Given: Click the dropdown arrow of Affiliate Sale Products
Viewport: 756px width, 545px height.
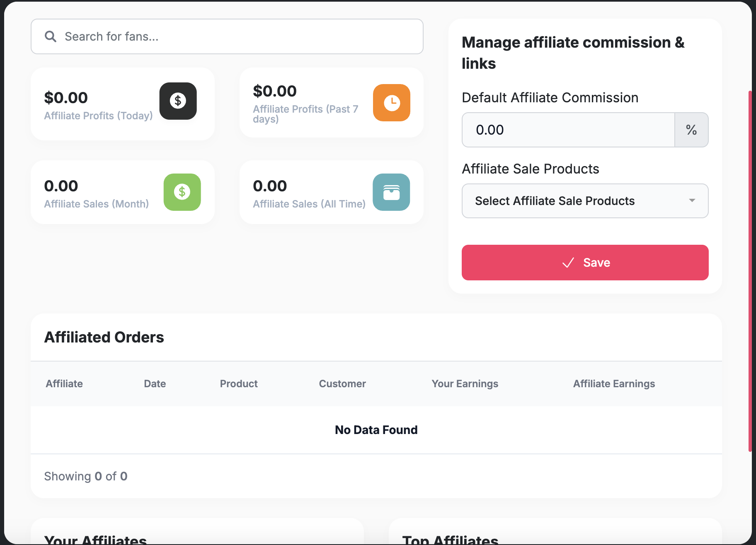Looking at the screenshot, I should tap(692, 200).
